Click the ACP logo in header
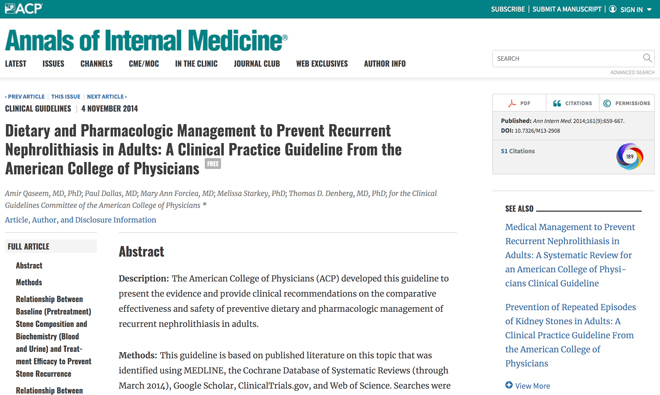 click(x=24, y=8)
